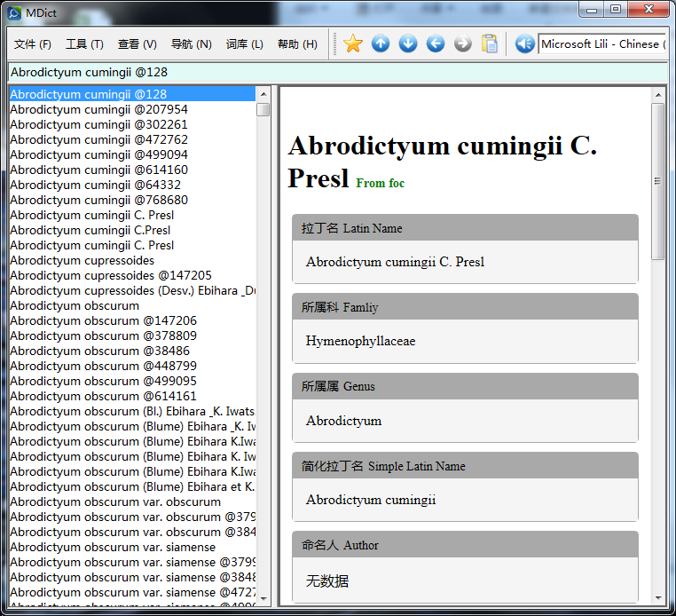
Task: Select 'Abrodictyum cupressoides' list entry
Action: (x=82, y=260)
